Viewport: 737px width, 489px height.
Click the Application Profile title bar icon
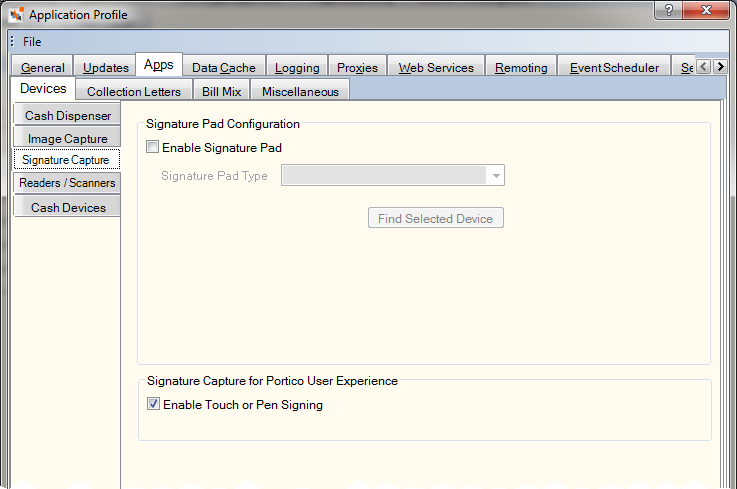pos(16,15)
